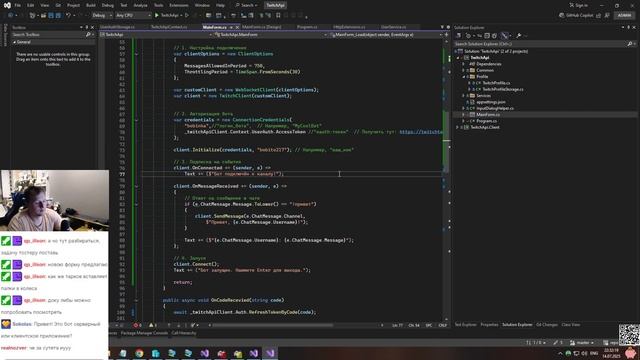The width and height of the screenshot is (640, 360).
Task: Expand the Dependencies node
Action: tap(463, 64)
